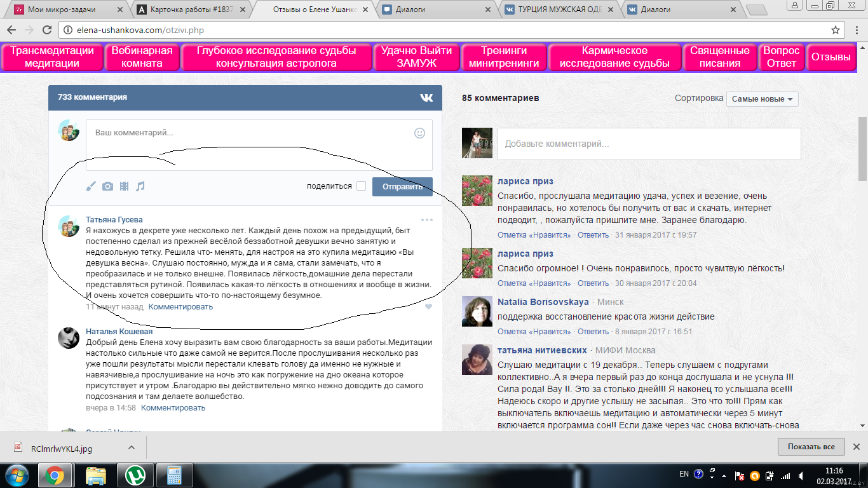This screenshot has height=488, width=868.
Task: Attach a video with film icon
Action: (124, 186)
